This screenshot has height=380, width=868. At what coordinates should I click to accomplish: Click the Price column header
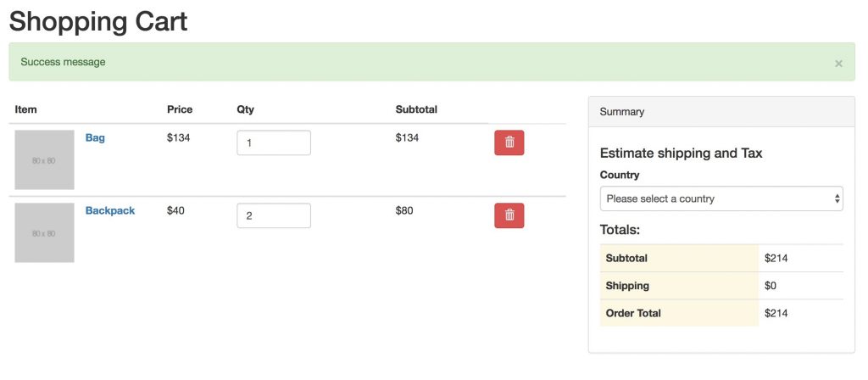[180, 109]
